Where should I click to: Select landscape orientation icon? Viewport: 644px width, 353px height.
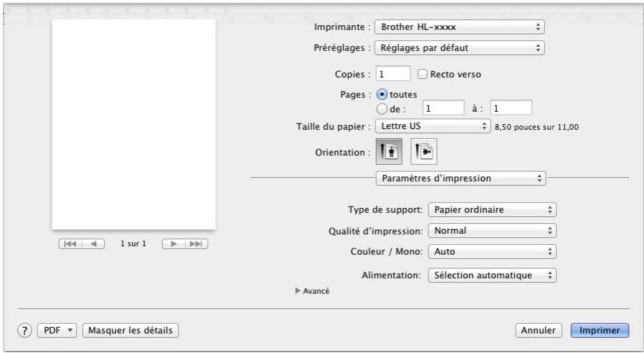424,151
